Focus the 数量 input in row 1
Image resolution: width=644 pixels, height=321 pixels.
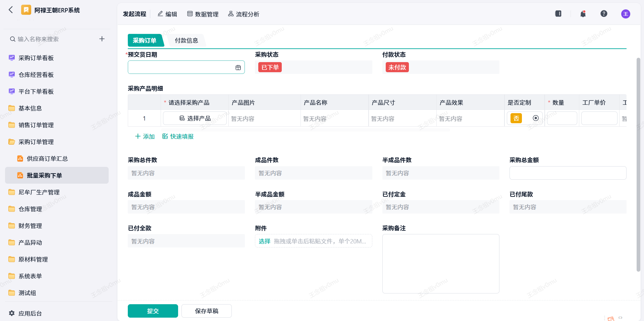pos(562,118)
